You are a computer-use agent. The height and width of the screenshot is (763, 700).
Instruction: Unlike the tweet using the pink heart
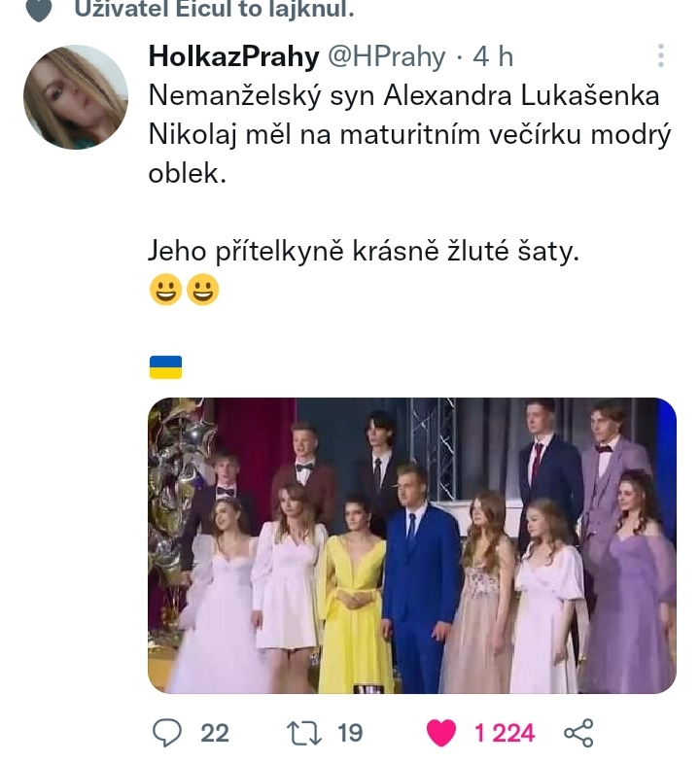(x=441, y=732)
